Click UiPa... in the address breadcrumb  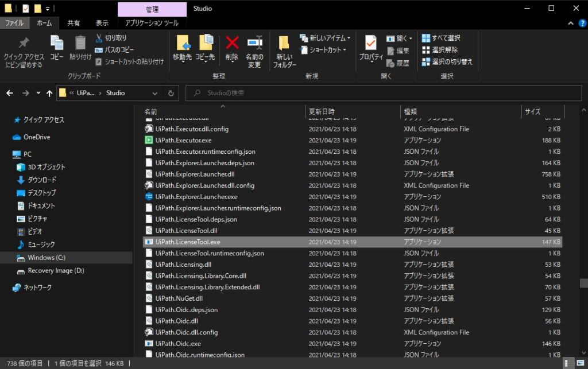(x=86, y=93)
